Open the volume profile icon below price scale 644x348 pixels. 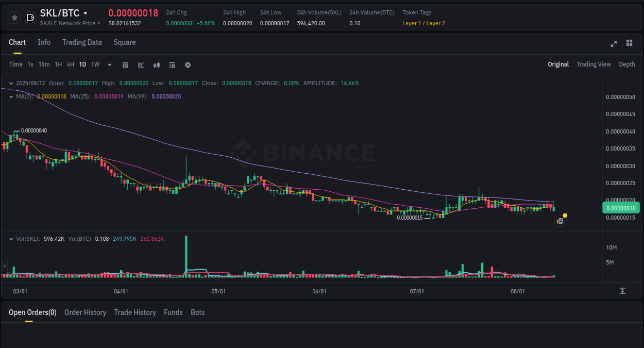[x=622, y=291]
